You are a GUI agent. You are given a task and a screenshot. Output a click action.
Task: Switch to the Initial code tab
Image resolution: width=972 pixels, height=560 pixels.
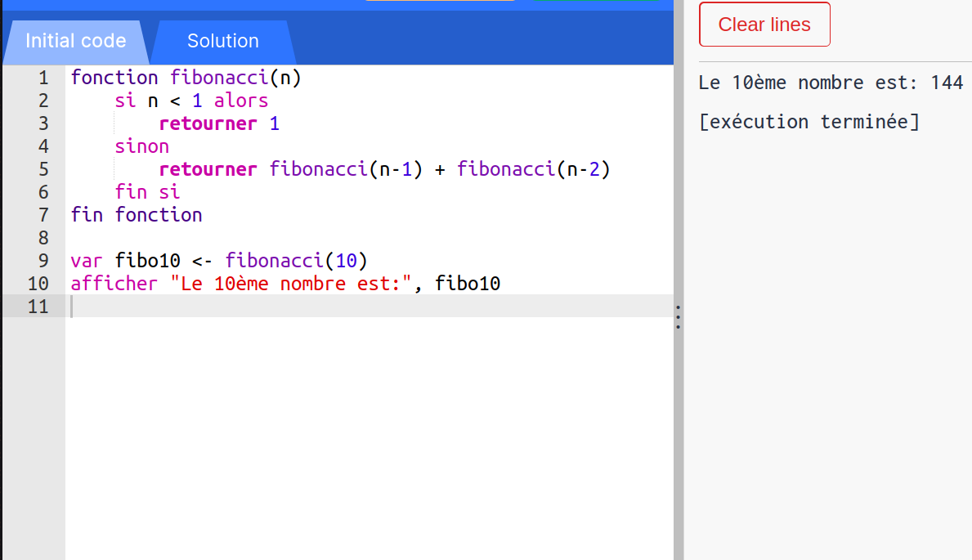coord(75,41)
